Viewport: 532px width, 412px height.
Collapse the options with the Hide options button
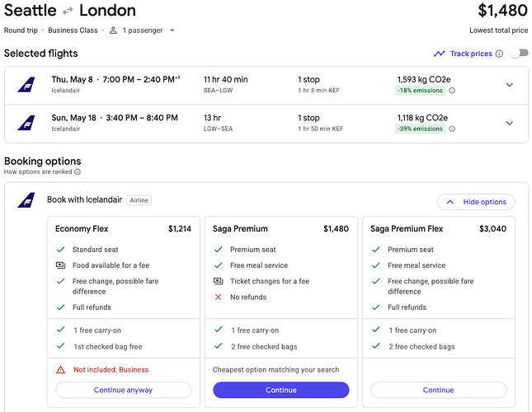coord(476,202)
